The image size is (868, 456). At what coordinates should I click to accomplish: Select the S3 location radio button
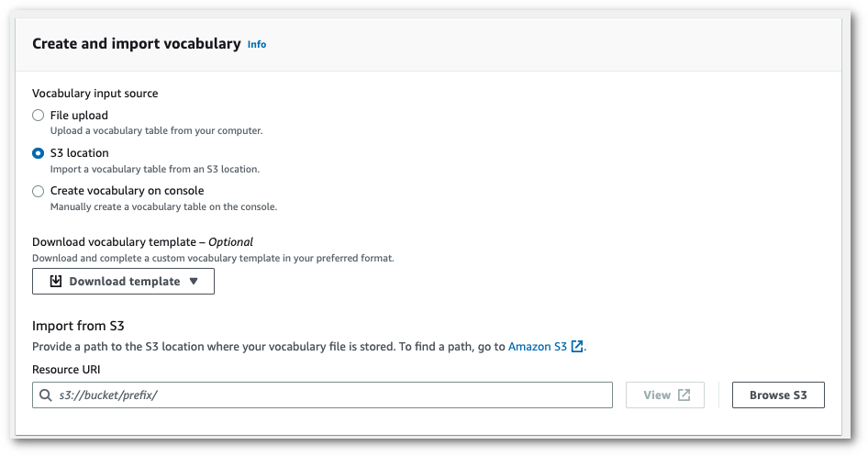[38, 153]
